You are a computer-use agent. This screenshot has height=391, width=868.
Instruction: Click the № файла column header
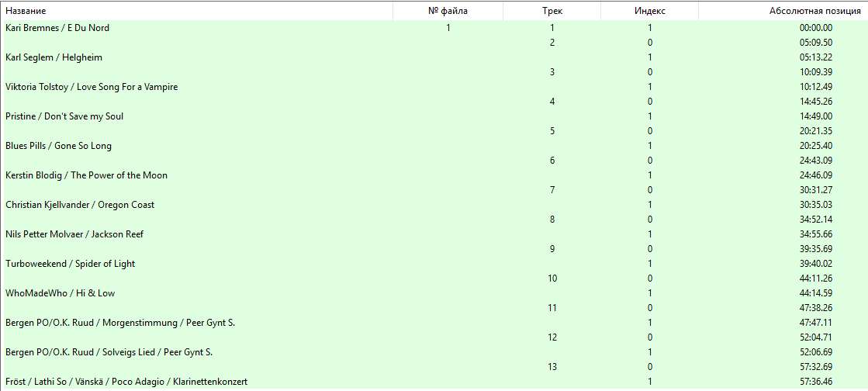448,11
